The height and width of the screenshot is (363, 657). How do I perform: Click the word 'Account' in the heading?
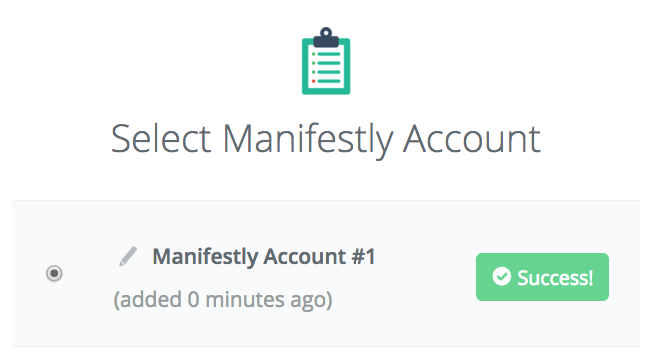pyautogui.click(x=472, y=139)
